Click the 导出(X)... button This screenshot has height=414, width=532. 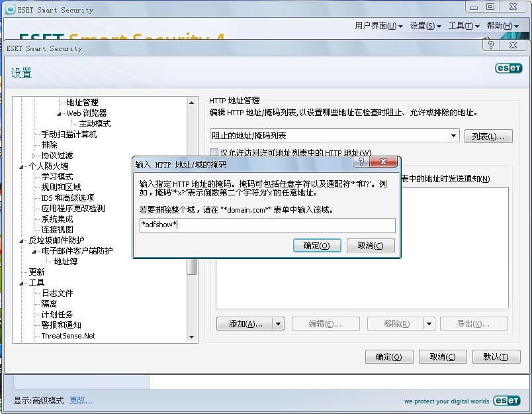coord(474,324)
